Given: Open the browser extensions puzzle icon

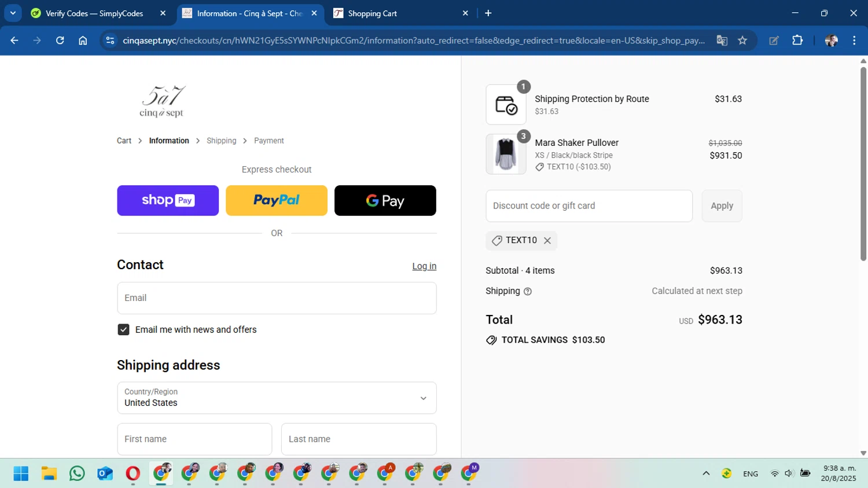Looking at the screenshot, I should coord(797,41).
